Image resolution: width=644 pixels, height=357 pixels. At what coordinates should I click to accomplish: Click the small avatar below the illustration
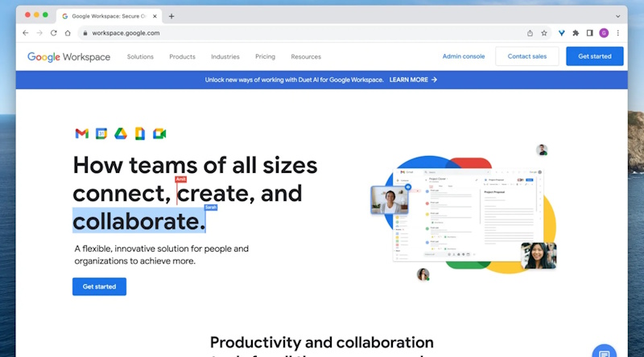423,274
